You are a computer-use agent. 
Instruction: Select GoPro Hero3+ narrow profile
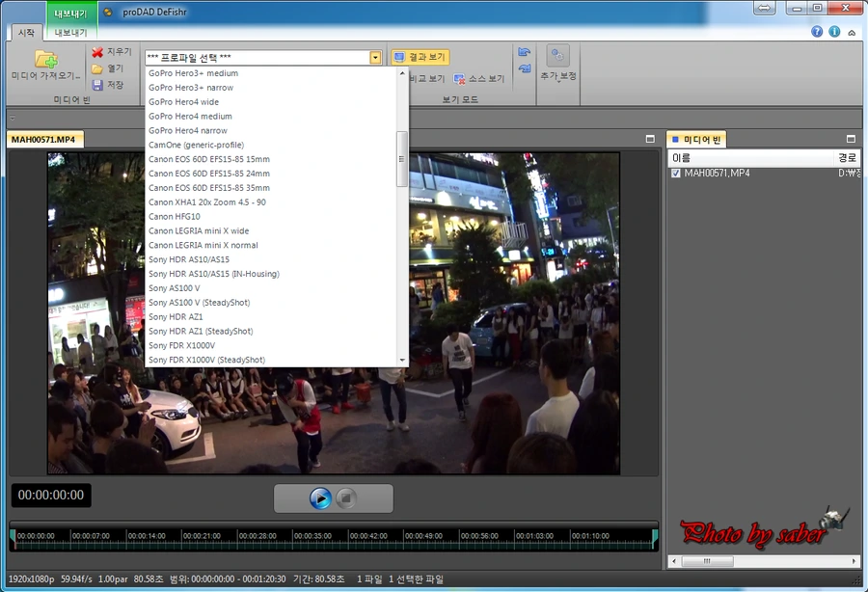191,88
